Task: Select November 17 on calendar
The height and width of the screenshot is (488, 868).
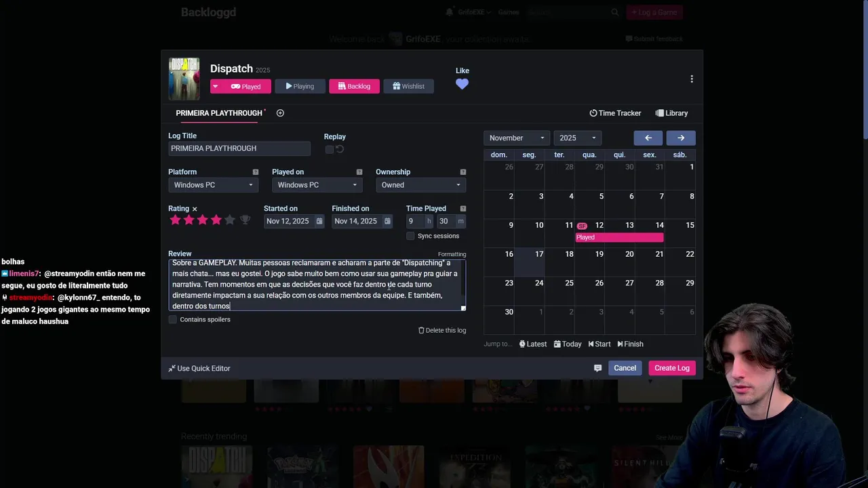Action: (x=529, y=262)
